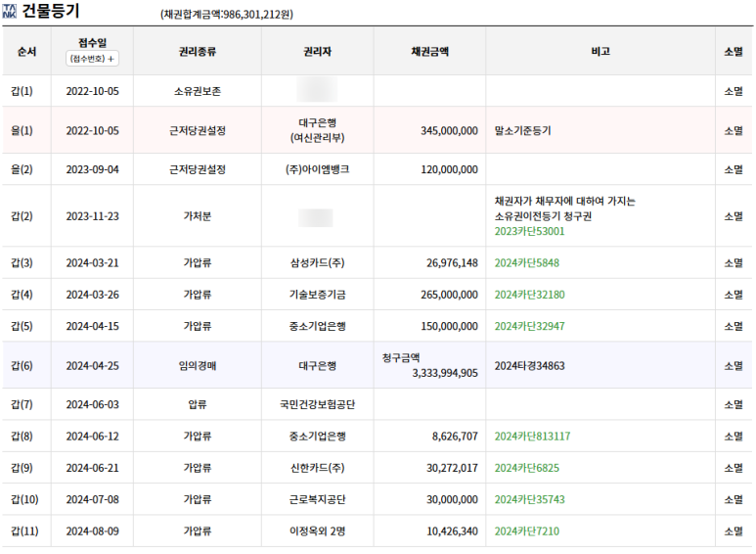Click the 접수일 column header
The width and height of the screenshot is (756, 554).
pos(92,43)
